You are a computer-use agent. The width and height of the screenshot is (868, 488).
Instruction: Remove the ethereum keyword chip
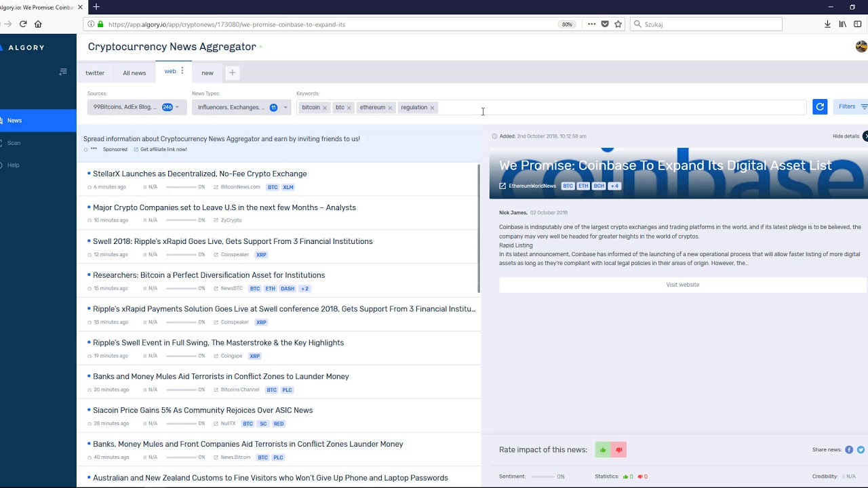coord(390,108)
